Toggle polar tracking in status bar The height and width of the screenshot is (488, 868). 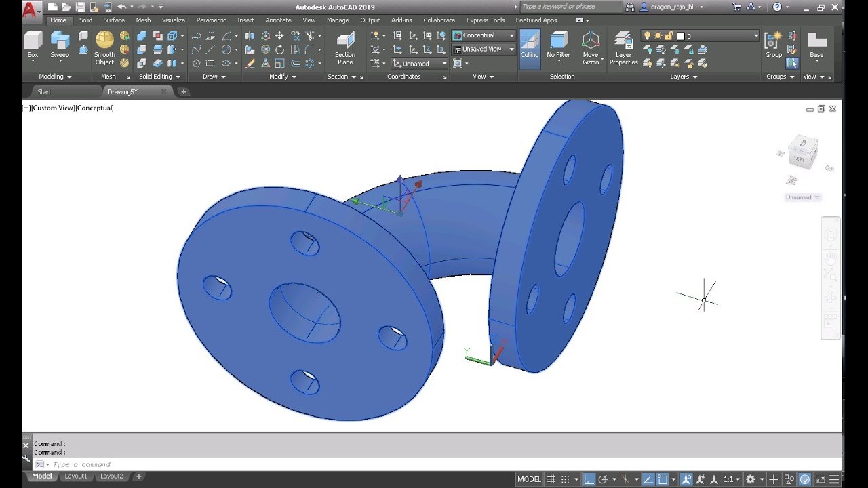[x=603, y=479]
